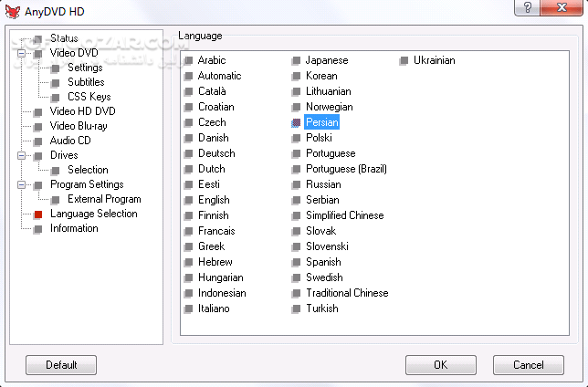Click the red Language Selection tree icon
The image size is (588, 387).
point(38,214)
